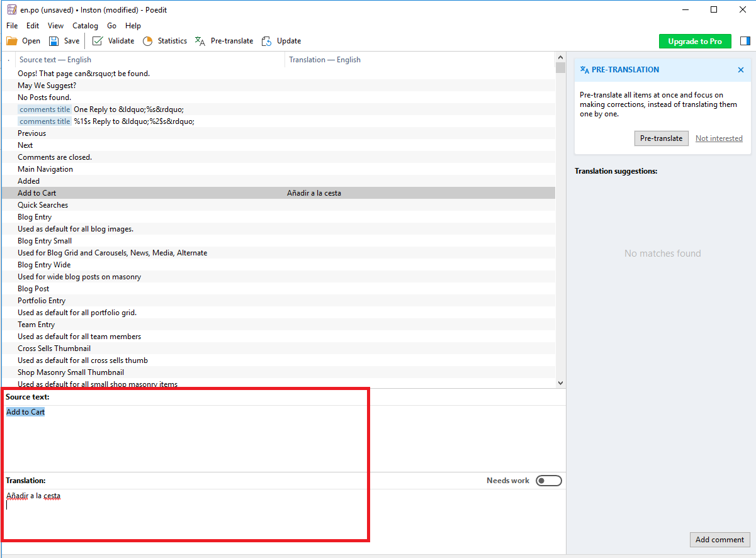Screen dimensions: 756x558
Task: Select the 'One Reply to' comments title row
Action: pos(278,109)
